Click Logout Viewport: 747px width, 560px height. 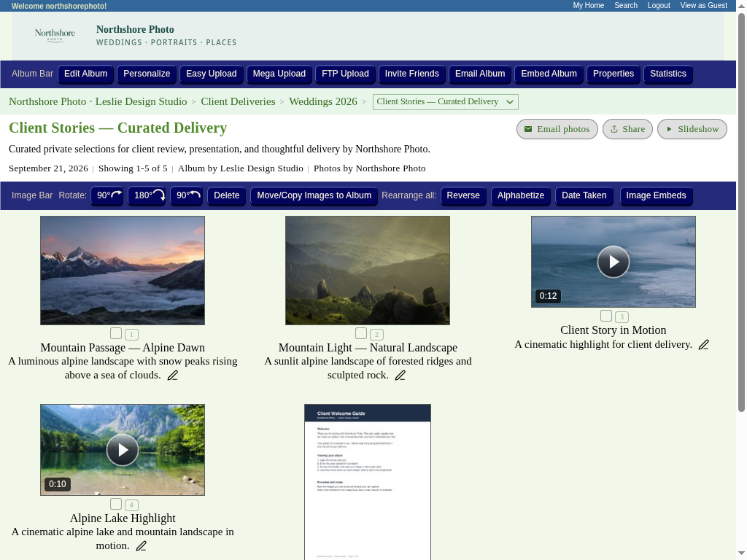(659, 6)
